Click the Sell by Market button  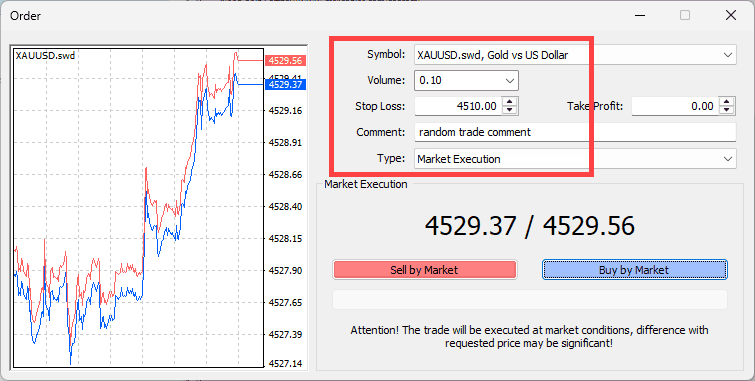click(424, 270)
